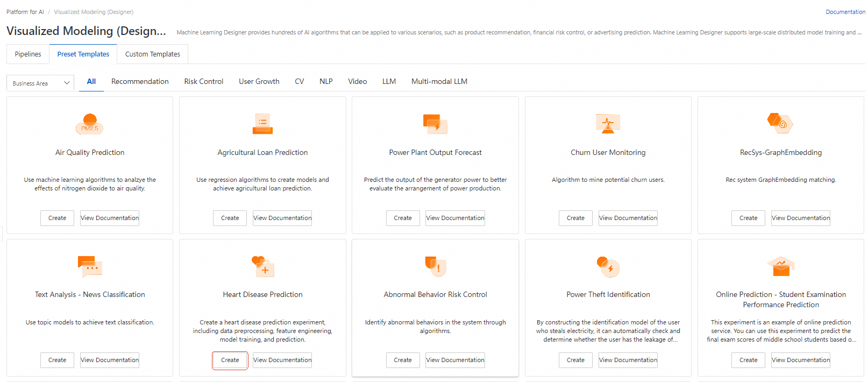Filter templates by Risk Control
868x382 pixels.
pos(204,81)
